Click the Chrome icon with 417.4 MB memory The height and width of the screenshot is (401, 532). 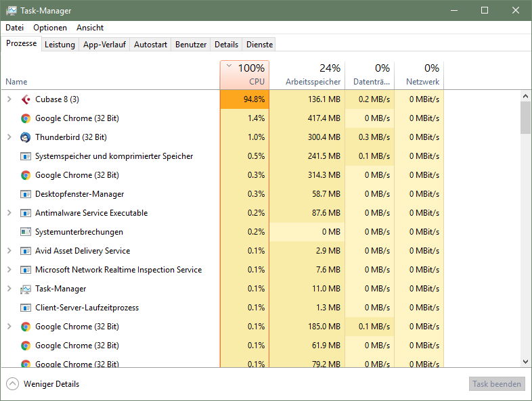[x=26, y=118]
